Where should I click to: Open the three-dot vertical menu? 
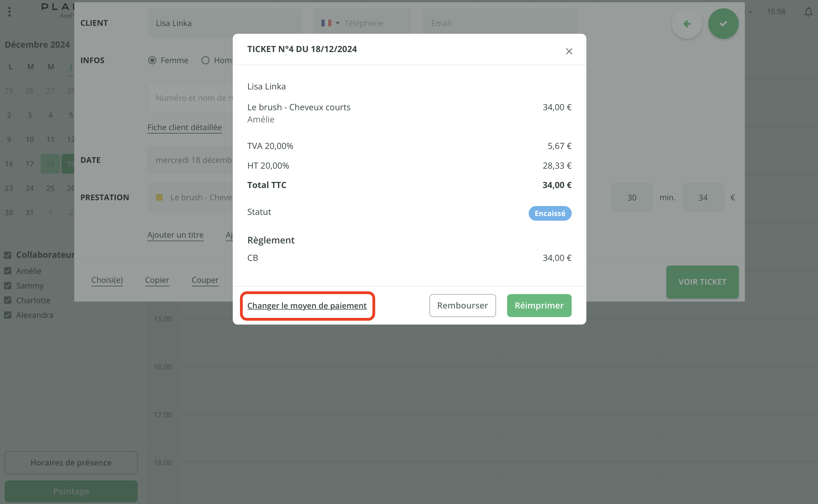point(9,12)
